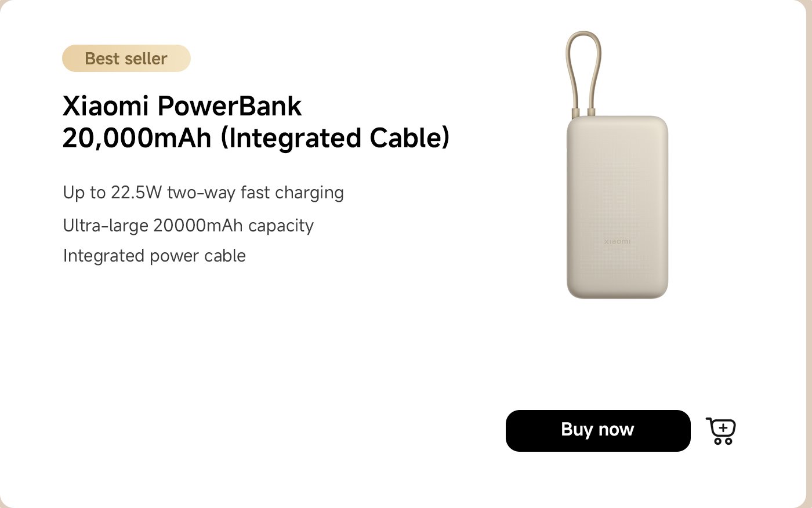Toggle the Best seller label pill
812x508 pixels.
coord(126,58)
